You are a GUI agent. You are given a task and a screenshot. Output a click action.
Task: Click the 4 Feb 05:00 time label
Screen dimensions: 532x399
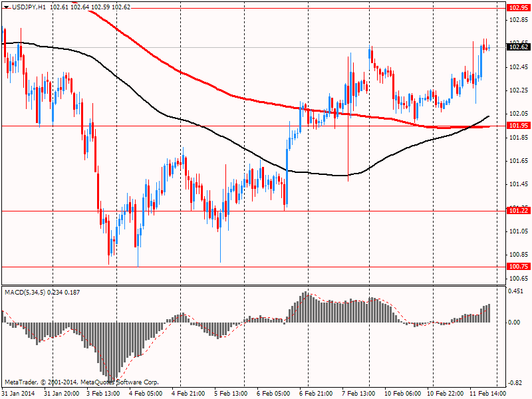click(x=146, y=393)
